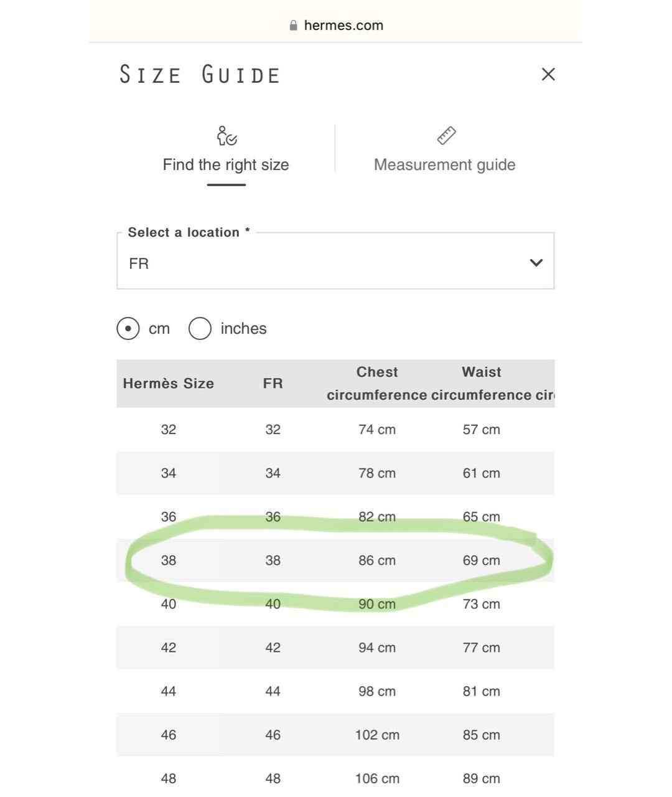Click the ruler icon above Measurement guide

tap(446, 135)
